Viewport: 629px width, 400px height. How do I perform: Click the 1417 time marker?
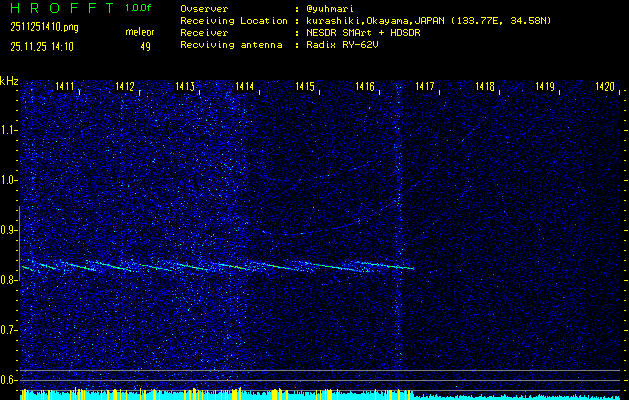[x=425, y=88]
